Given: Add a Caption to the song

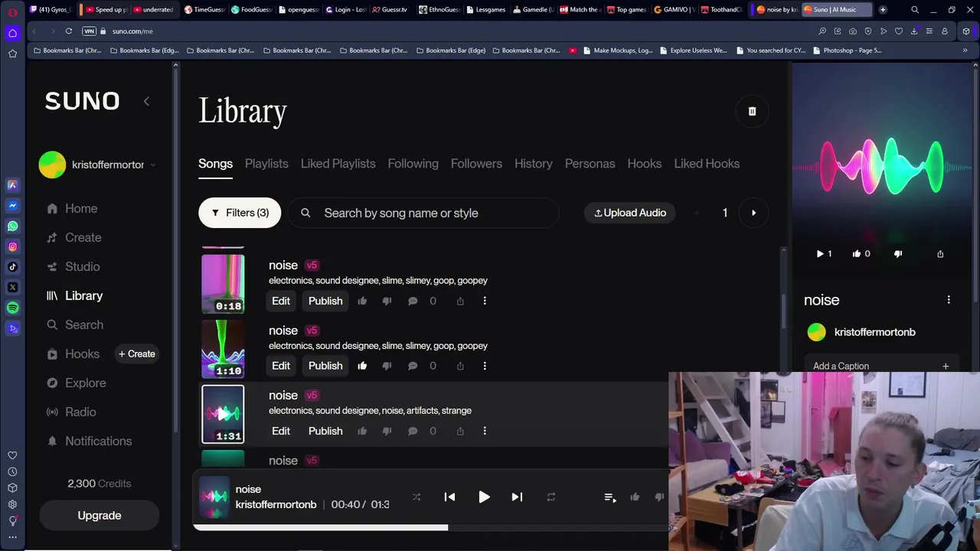Looking at the screenshot, I should coord(880,366).
